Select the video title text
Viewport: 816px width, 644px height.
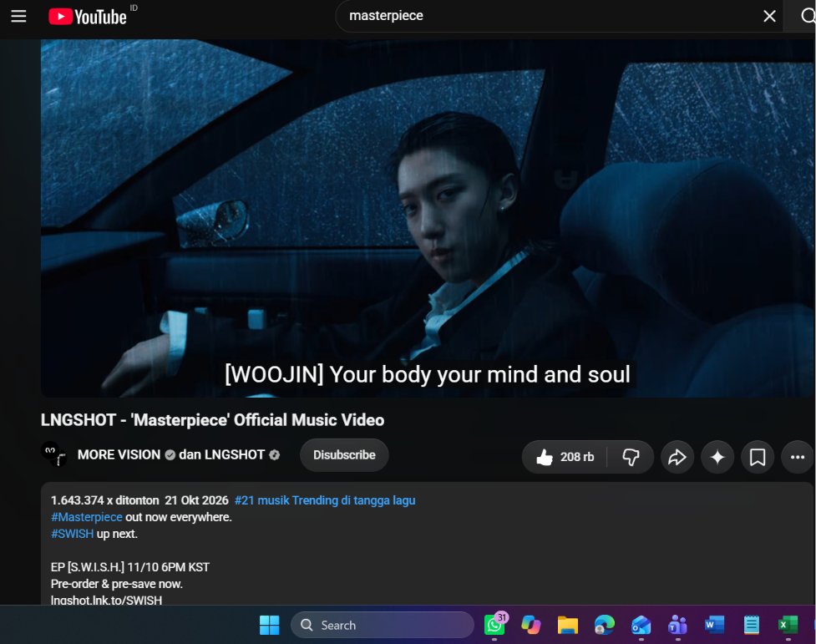pos(212,420)
